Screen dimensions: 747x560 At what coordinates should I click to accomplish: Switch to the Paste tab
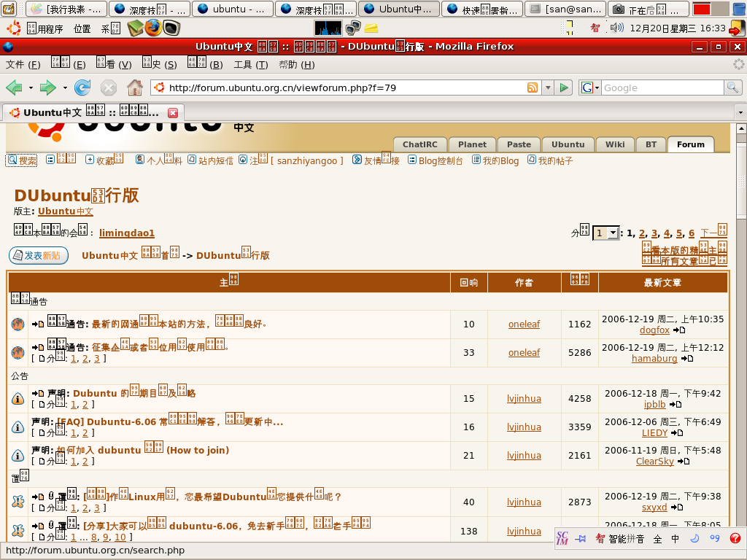pos(519,144)
